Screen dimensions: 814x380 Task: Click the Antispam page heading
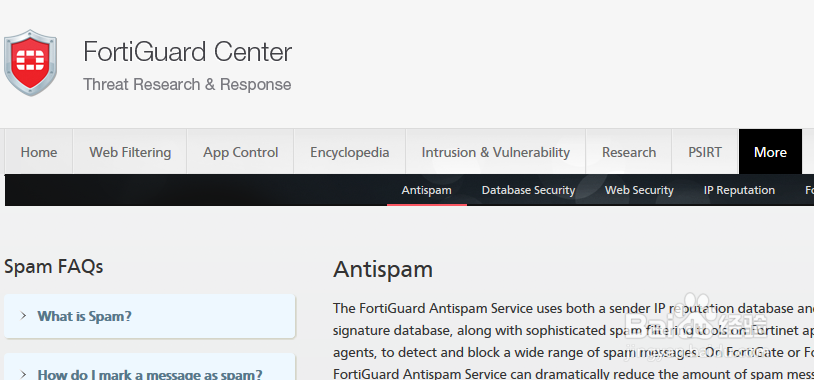click(383, 269)
